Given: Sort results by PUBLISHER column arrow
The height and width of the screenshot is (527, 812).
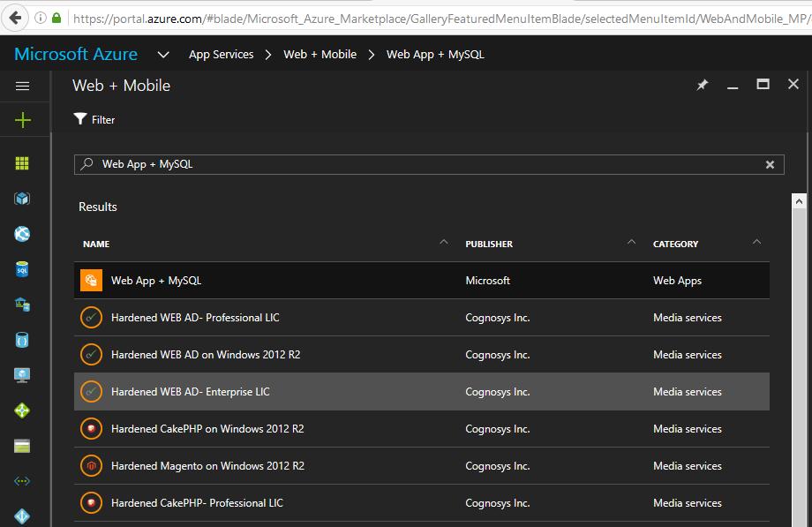Looking at the screenshot, I should pos(631,242).
